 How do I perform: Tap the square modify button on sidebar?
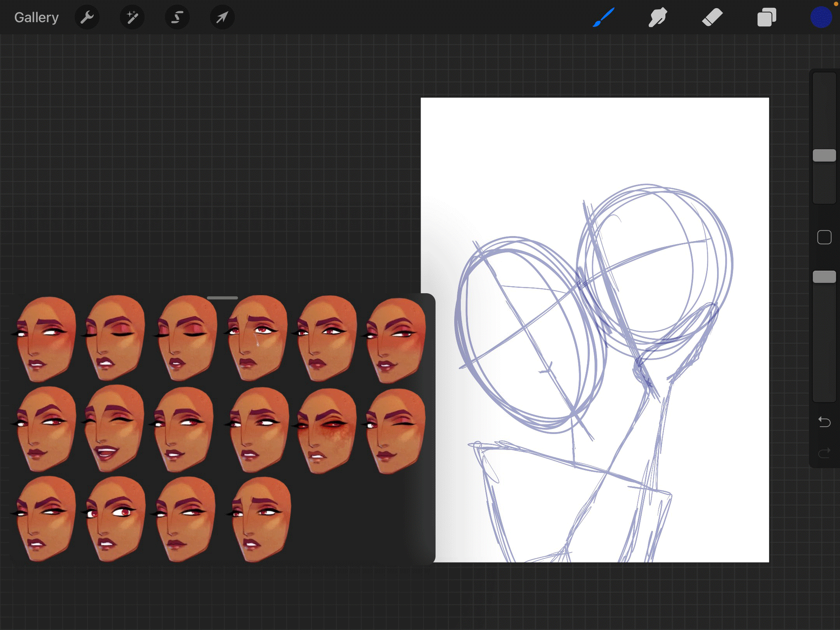[x=824, y=237]
